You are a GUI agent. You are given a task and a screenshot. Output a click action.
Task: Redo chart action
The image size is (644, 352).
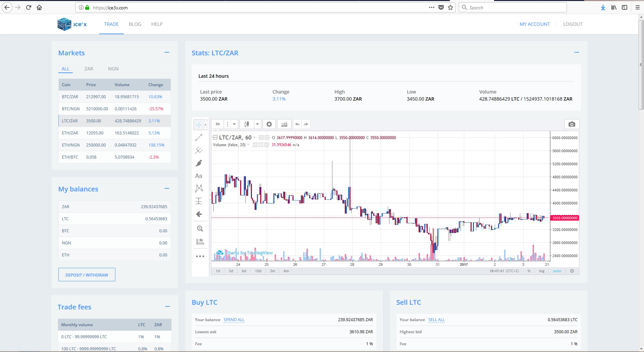[306, 124]
